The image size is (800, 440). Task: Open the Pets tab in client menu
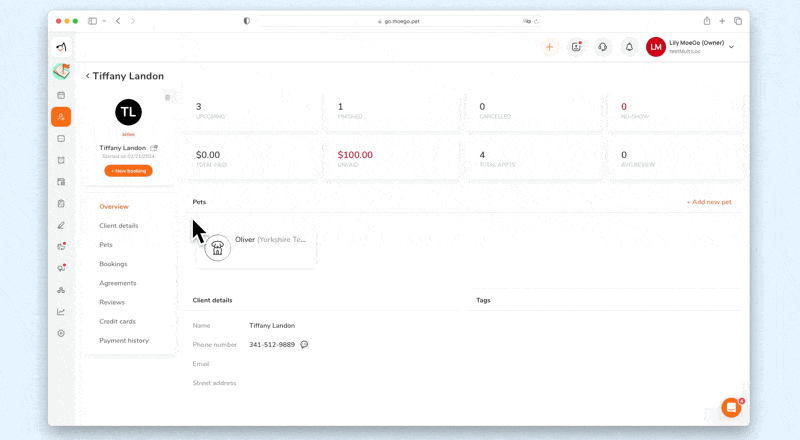(x=106, y=245)
